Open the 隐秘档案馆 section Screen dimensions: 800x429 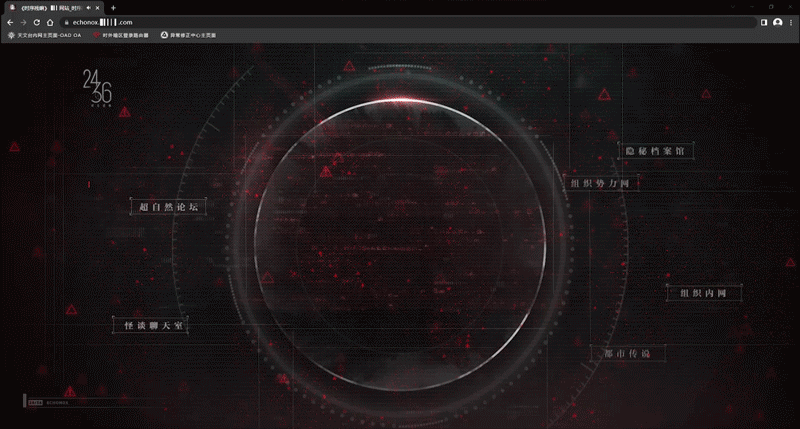pos(655,150)
